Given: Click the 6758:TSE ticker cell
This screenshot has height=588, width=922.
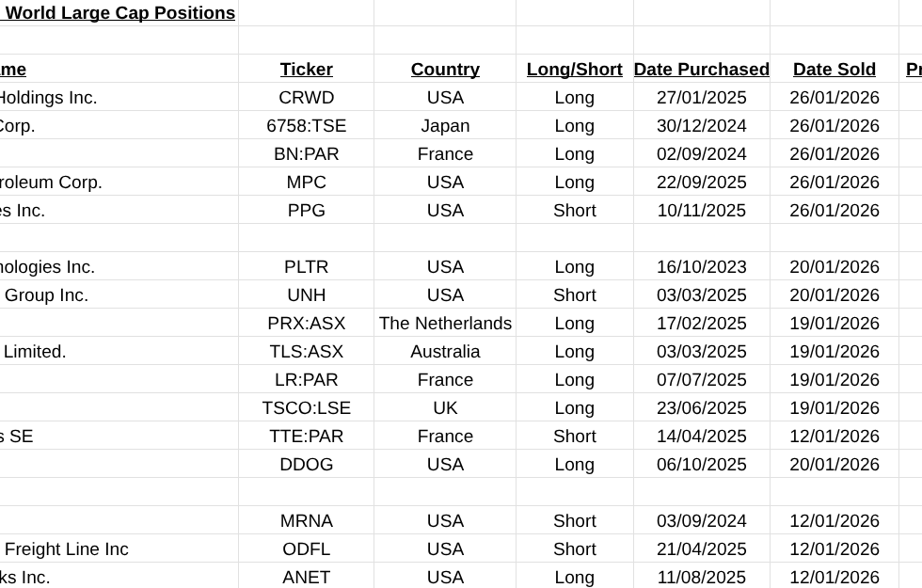Looking at the screenshot, I should coord(306,126).
